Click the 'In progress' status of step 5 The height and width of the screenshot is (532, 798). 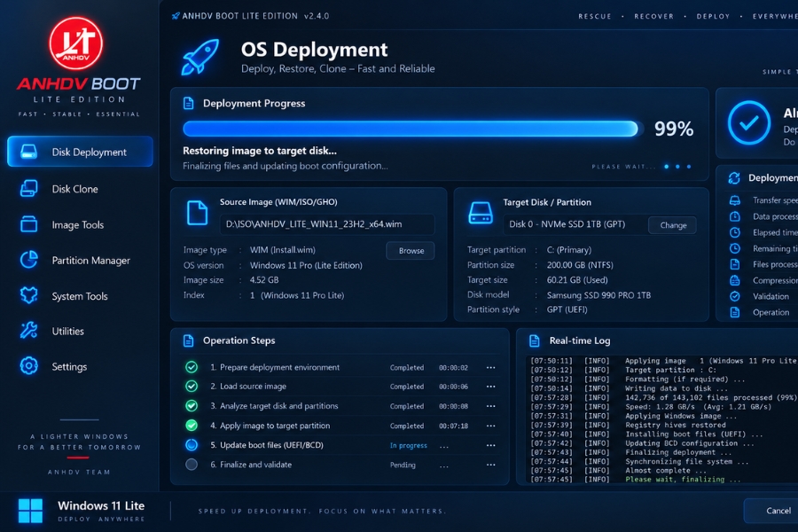tap(408, 445)
